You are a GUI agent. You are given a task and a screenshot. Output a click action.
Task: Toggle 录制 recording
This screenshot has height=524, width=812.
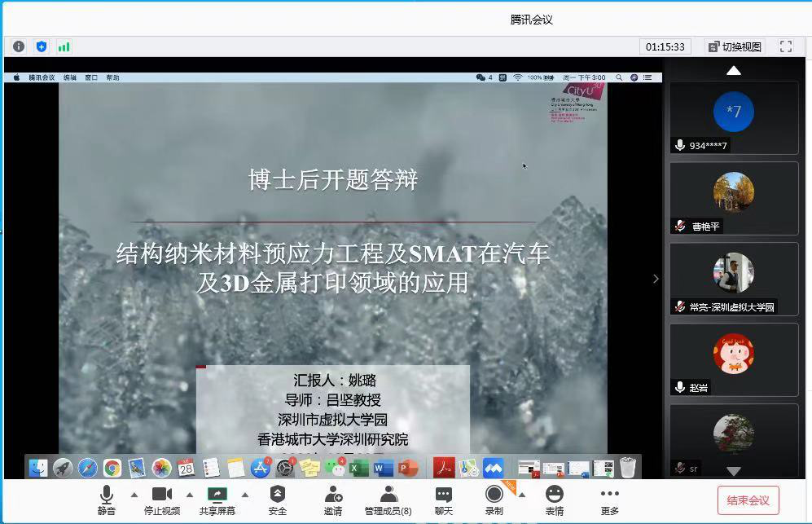click(x=494, y=500)
